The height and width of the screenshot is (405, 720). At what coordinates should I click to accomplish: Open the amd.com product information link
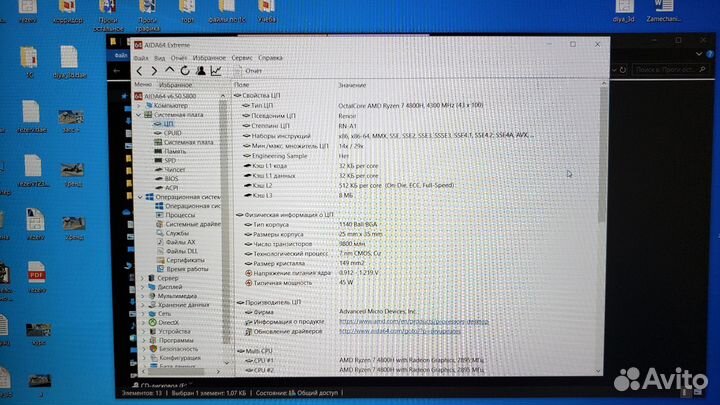[x=414, y=322]
